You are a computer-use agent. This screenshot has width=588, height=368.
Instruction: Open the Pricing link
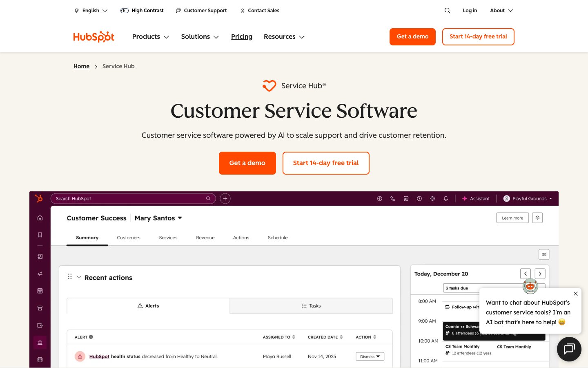(x=242, y=37)
